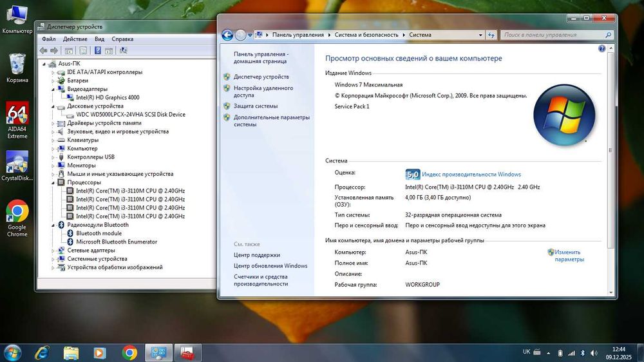Open Chrome from the taskbar
The height and width of the screenshot is (362, 644).
point(129,353)
